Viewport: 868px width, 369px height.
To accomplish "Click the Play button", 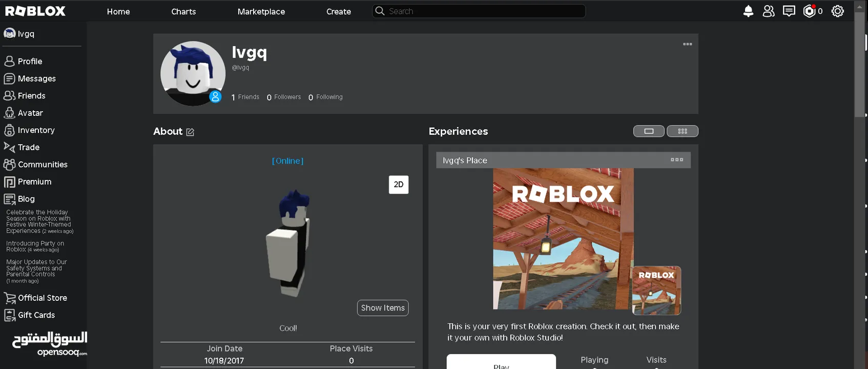I will click(x=501, y=362).
